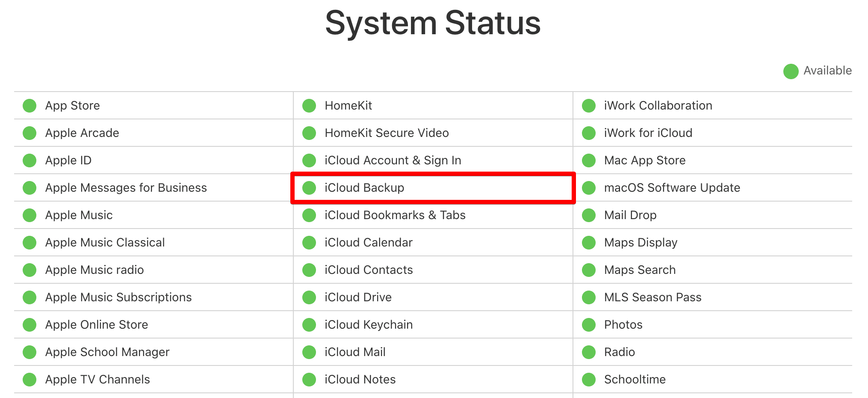Select Apple Messages for Business entry
The height and width of the screenshot is (398, 868).
point(126,188)
